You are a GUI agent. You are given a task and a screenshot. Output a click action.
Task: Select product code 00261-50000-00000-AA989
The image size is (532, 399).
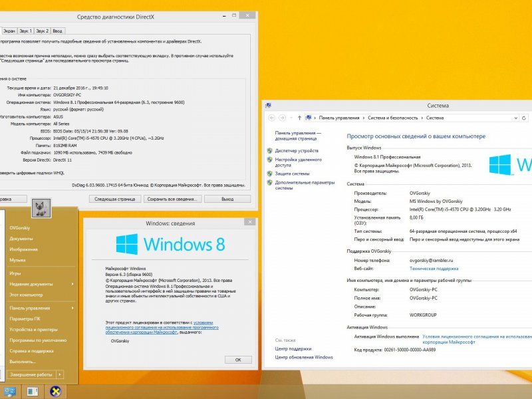click(x=410, y=350)
